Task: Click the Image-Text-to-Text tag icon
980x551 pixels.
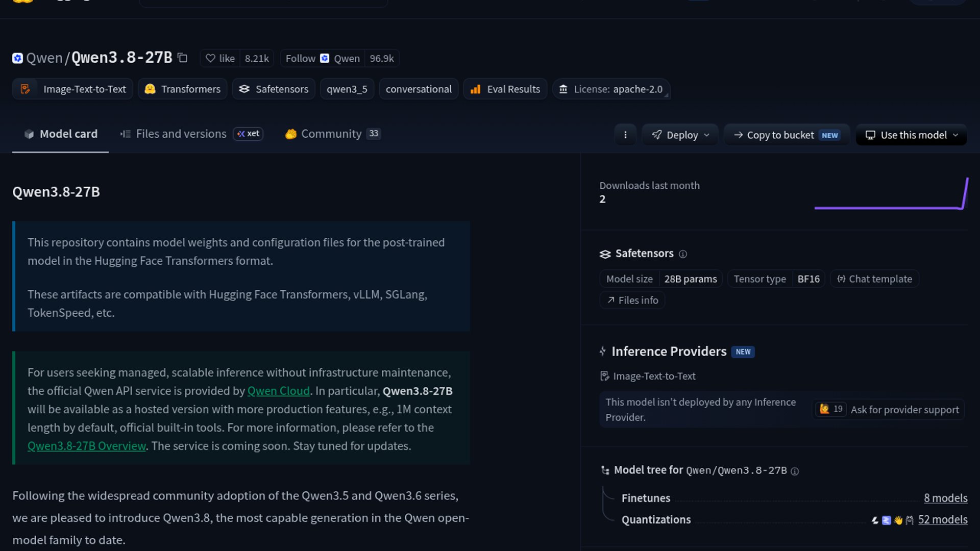Action: click(x=25, y=89)
